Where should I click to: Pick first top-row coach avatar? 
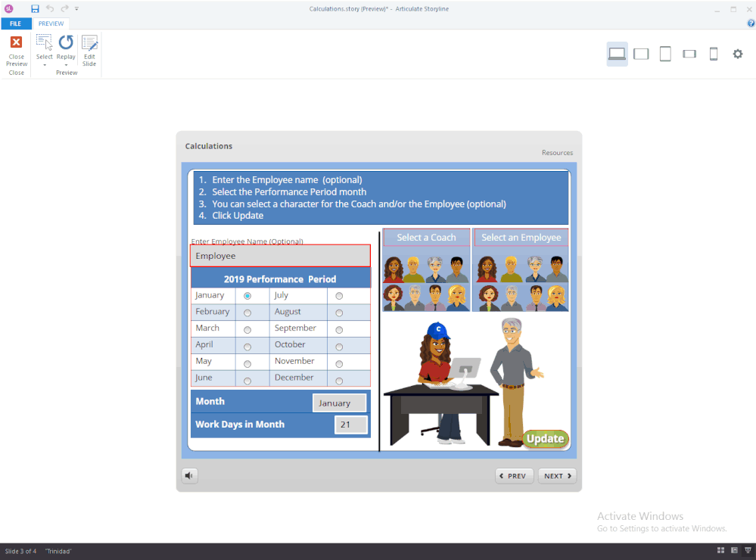(394, 269)
